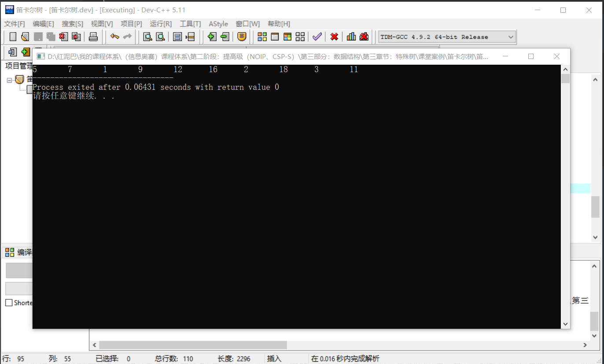Click the Syntax Check checkmark icon

click(317, 37)
